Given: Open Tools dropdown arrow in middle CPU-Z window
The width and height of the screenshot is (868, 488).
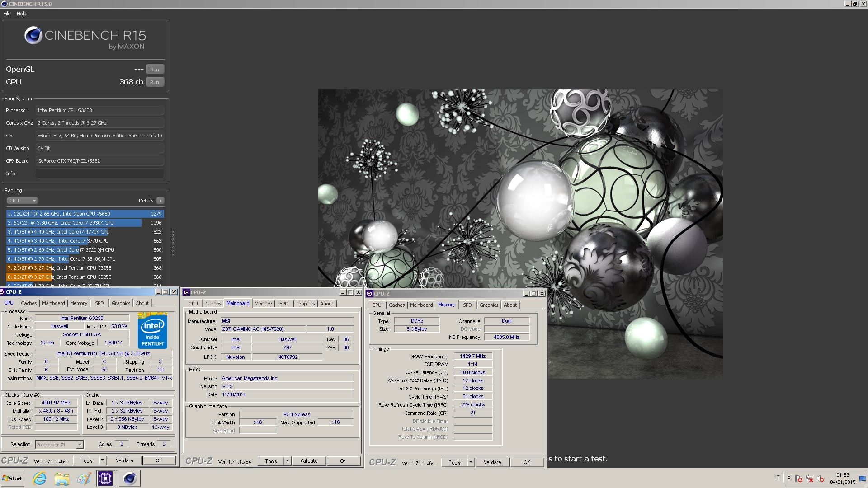Looking at the screenshot, I should (287, 461).
